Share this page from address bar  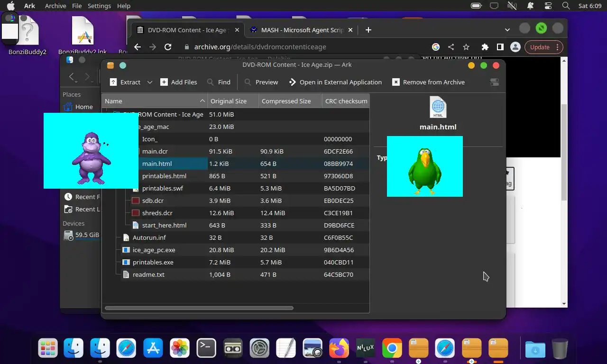coord(451,47)
